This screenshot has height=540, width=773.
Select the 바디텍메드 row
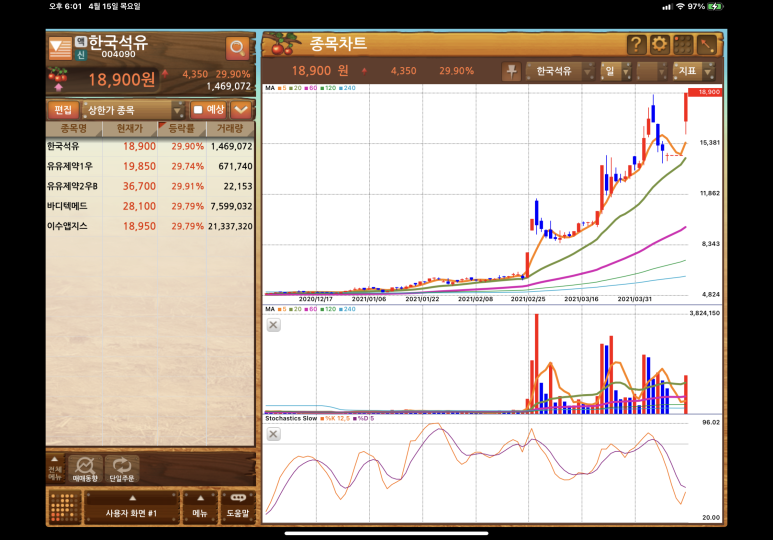tap(150, 206)
